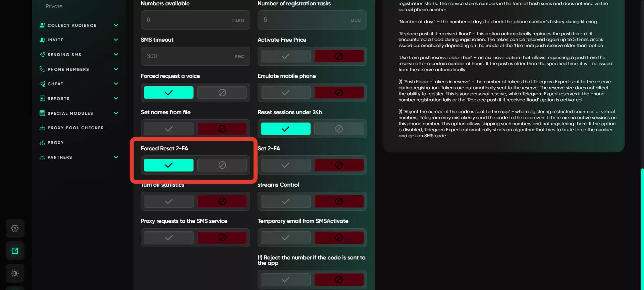
Task: Expand the Partners chevron
Action: click(x=116, y=157)
